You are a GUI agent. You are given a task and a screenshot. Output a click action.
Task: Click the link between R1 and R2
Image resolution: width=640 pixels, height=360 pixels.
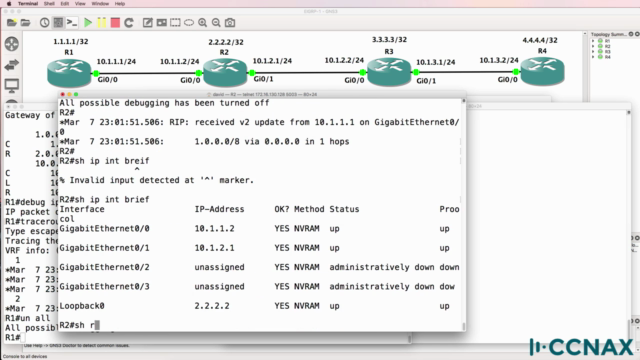click(147, 73)
